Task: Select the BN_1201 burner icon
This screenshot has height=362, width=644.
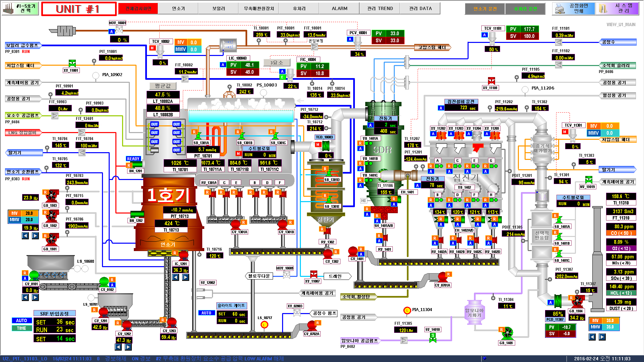Action: pyautogui.click(x=136, y=165)
